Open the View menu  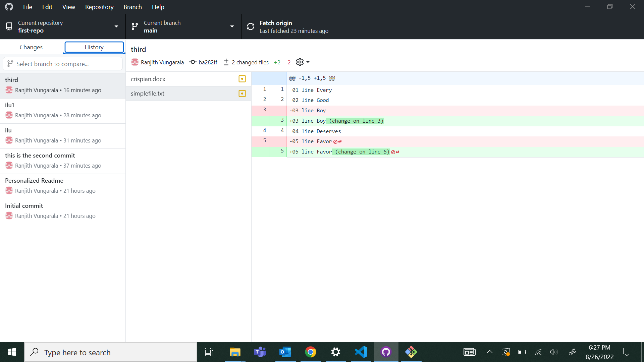(x=68, y=7)
